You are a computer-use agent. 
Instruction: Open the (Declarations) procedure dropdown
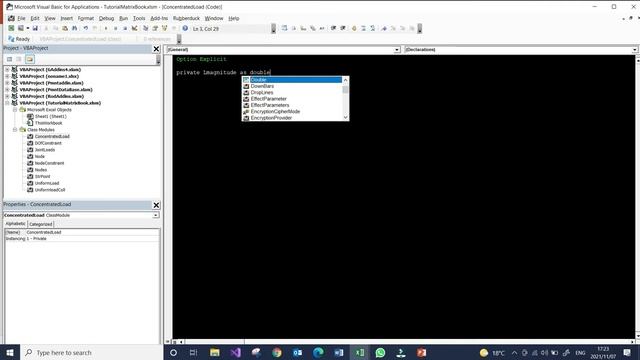pos(635,49)
